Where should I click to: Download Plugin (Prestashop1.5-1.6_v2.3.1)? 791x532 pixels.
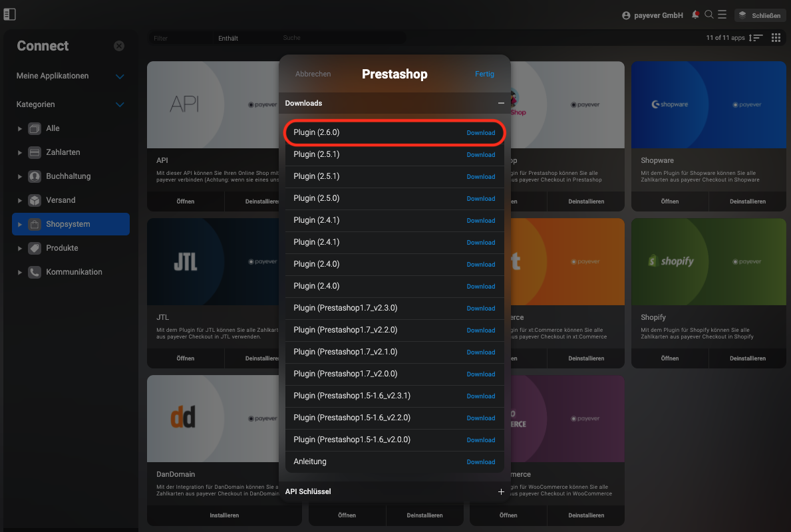click(x=481, y=396)
